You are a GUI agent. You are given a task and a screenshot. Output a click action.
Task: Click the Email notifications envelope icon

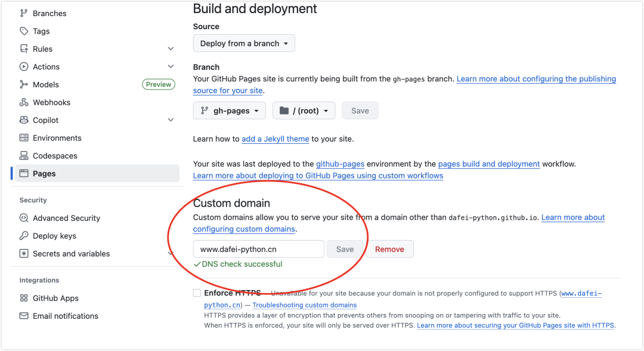24,316
